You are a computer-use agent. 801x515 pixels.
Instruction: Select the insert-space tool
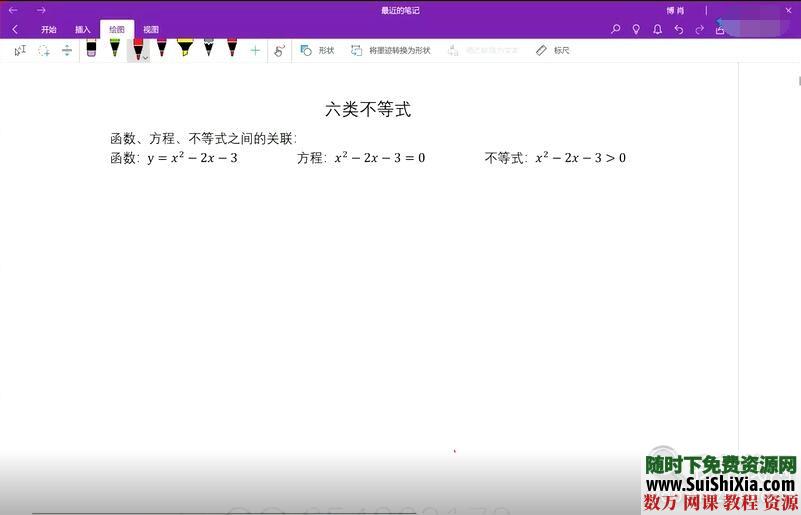67,50
